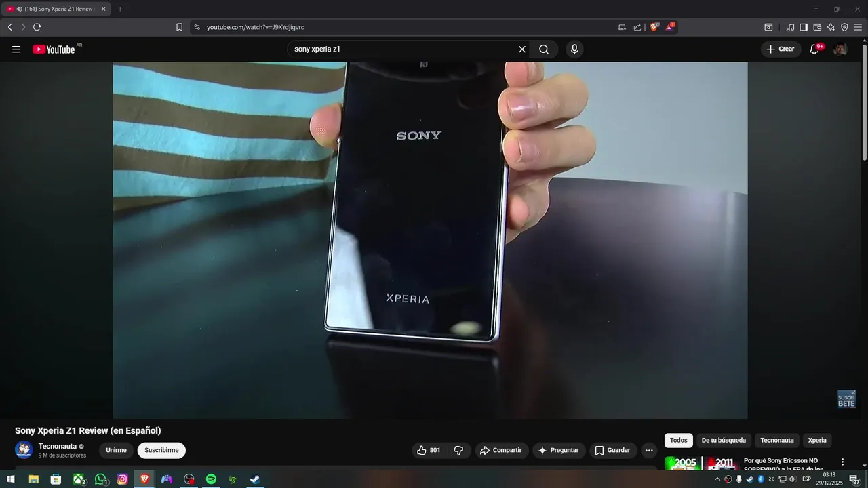
Task: Open media control music note icon
Action: pos(790,27)
